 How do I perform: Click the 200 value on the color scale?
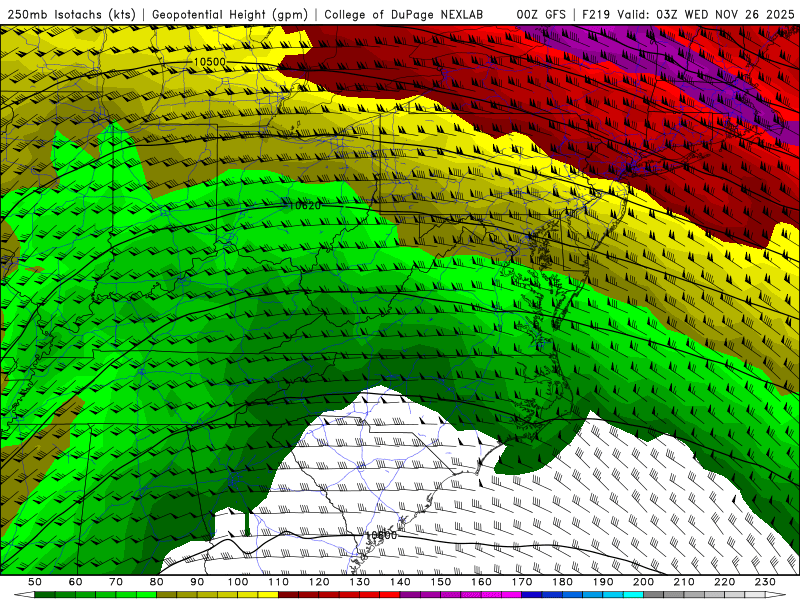click(643, 582)
